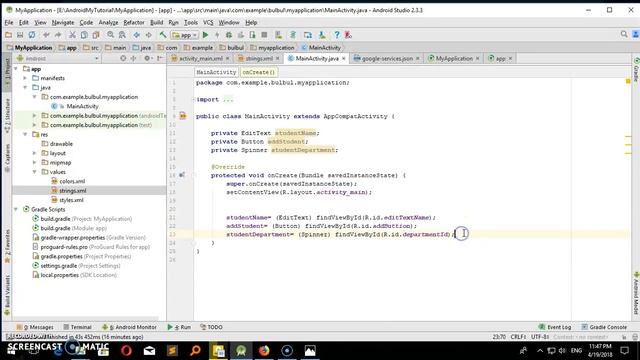Open the Android Monitor tool window
The image size is (640, 360).
129,327
